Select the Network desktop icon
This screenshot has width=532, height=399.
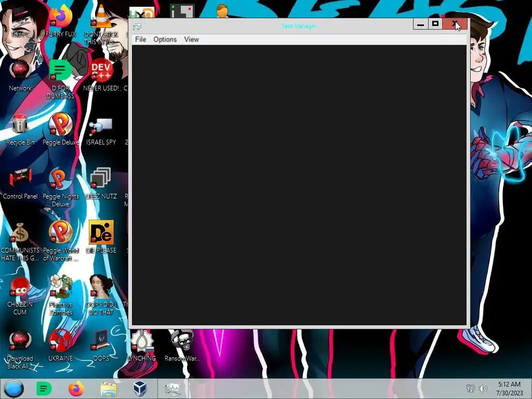point(20,75)
